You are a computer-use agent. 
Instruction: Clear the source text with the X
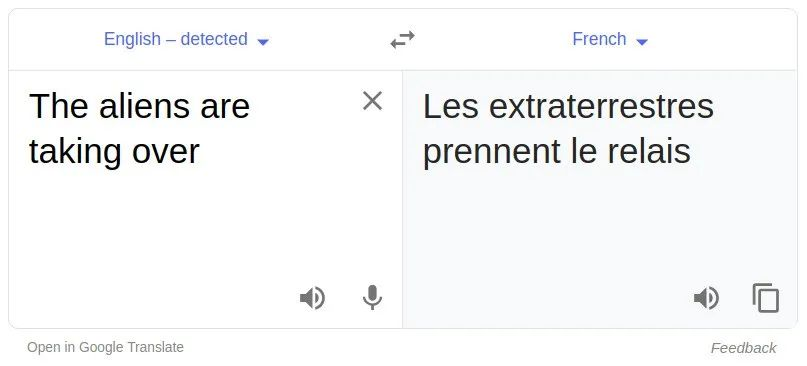[x=372, y=101]
